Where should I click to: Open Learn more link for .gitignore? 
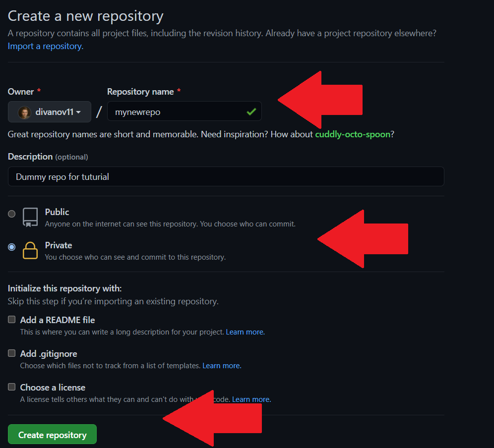tap(222, 366)
